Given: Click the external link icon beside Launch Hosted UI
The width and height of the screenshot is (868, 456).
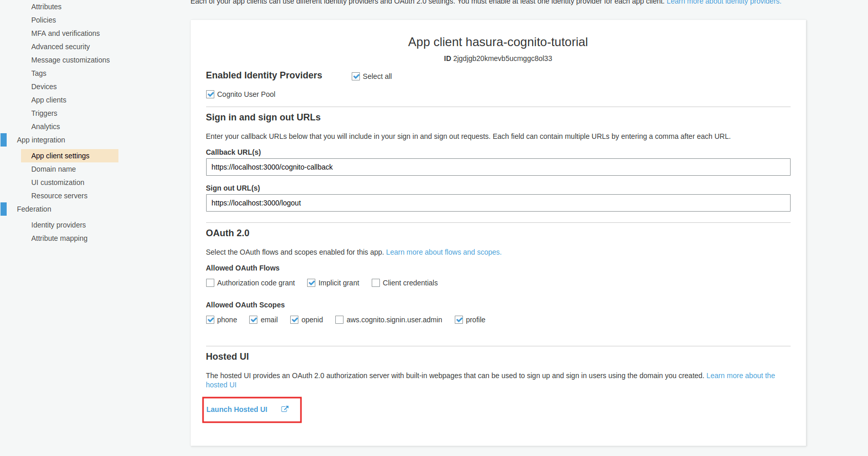Looking at the screenshot, I should [x=285, y=409].
